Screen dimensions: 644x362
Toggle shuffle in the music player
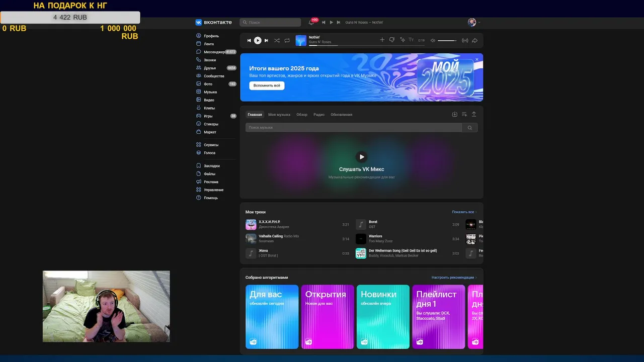[277, 40]
